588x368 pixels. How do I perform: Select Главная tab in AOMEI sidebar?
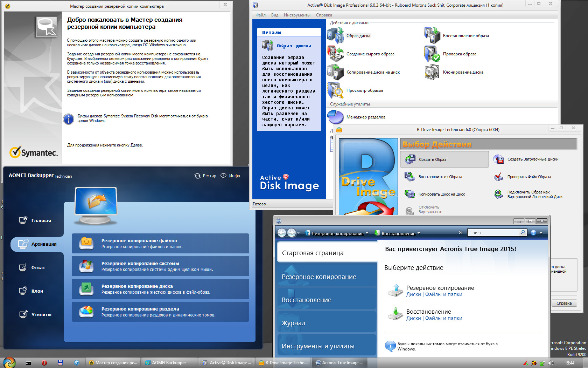35,220
